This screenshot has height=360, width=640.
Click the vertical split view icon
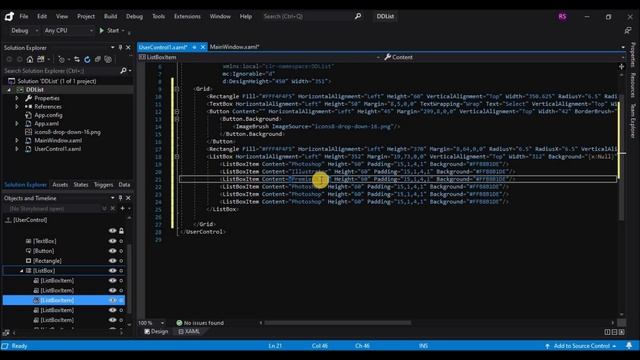click(x=607, y=332)
